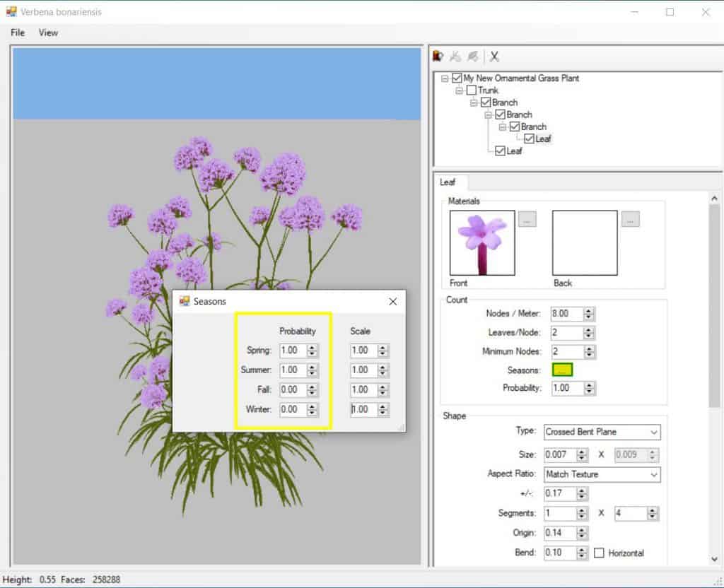Increase the Bend value with up arrow
Screen dimensions: 724x588
[x=582, y=550]
